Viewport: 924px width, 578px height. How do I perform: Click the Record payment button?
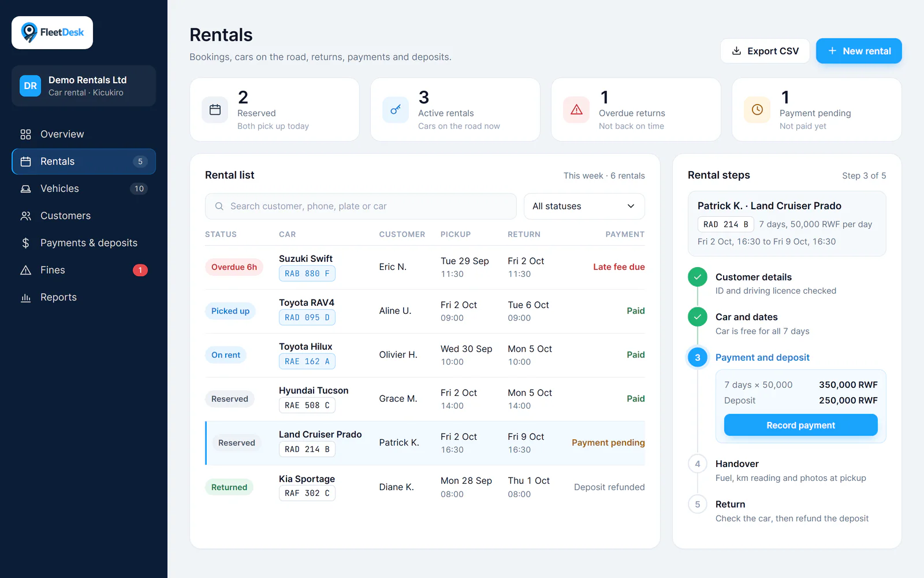pyautogui.click(x=800, y=425)
